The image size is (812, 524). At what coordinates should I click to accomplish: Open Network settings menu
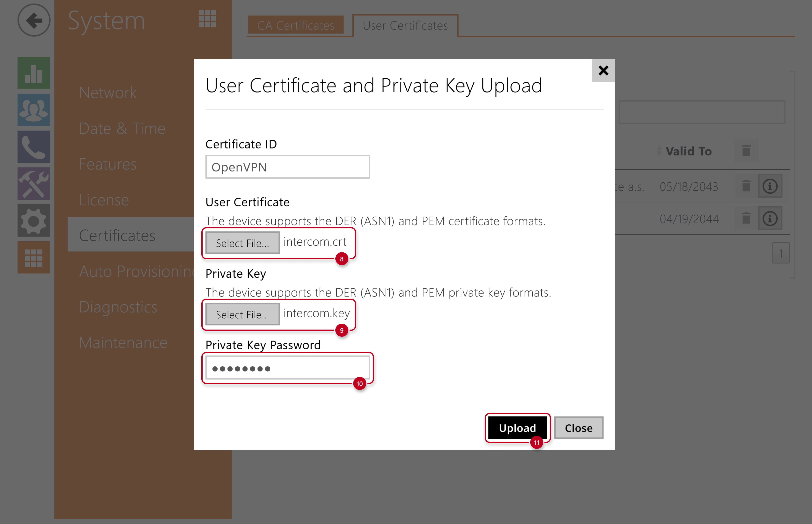[108, 93]
